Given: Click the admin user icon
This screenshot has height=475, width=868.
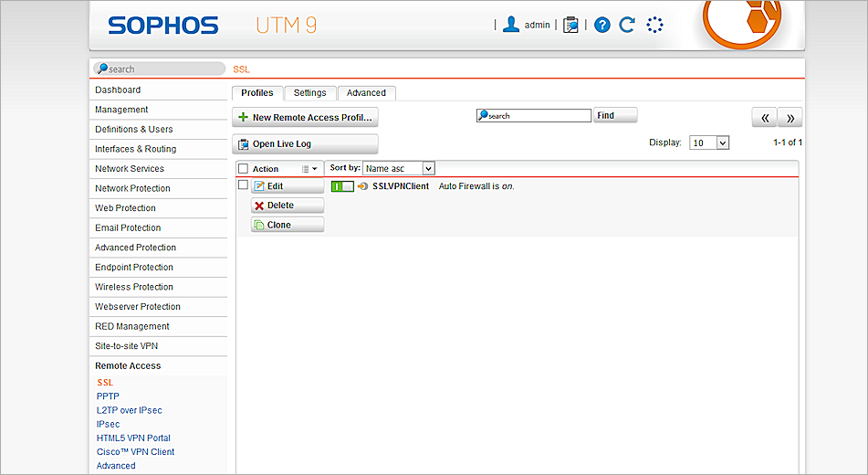Looking at the screenshot, I should (511, 25).
